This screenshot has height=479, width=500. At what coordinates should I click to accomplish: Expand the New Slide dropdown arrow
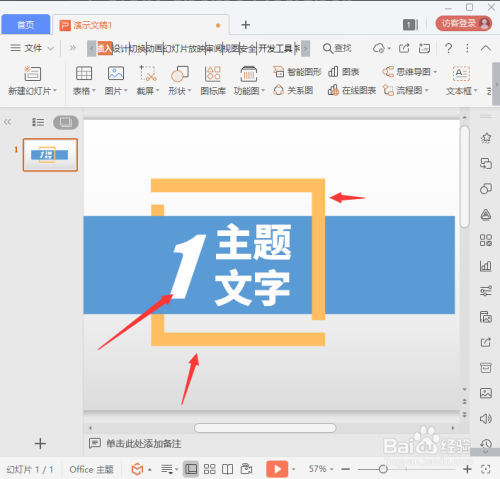(x=55, y=90)
